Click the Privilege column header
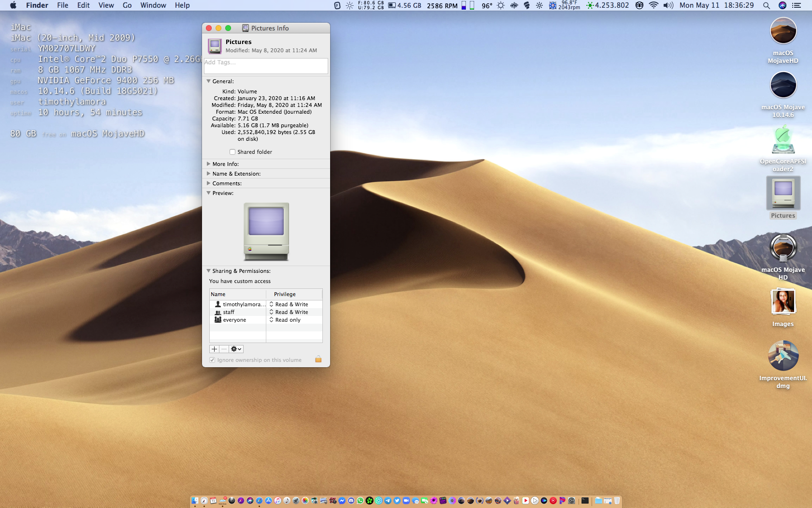 [x=294, y=294]
